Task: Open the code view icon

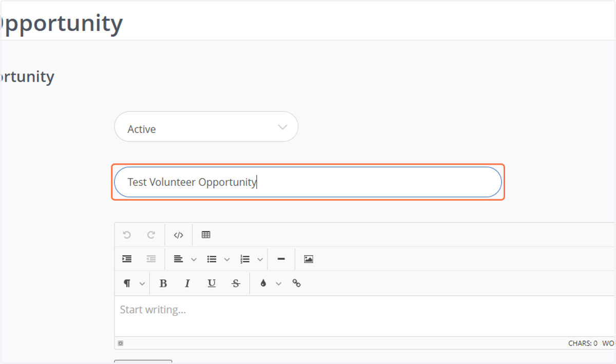Action: [178, 235]
